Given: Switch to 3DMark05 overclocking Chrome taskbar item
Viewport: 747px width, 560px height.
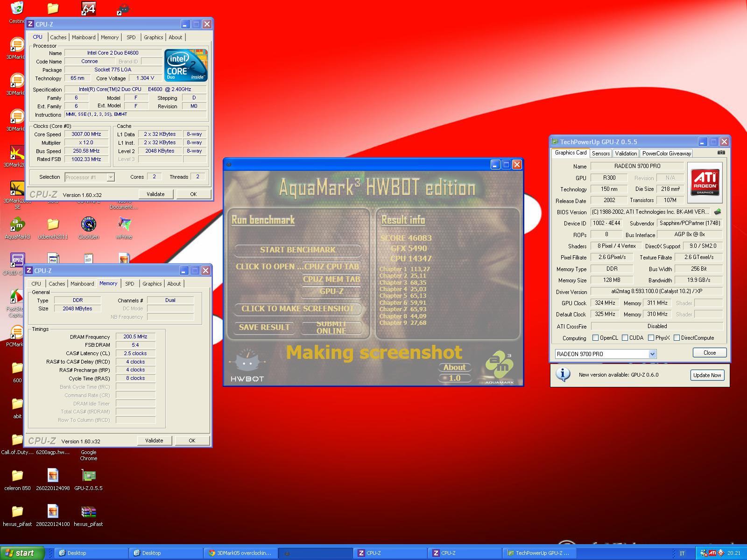Looking at the screenshot, I should (x=240, y=553).
